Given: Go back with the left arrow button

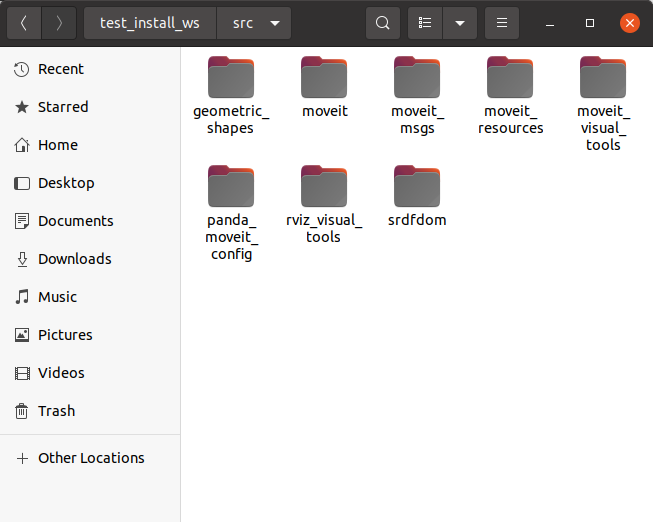Looking at the screenshot, I should [24, 23].
